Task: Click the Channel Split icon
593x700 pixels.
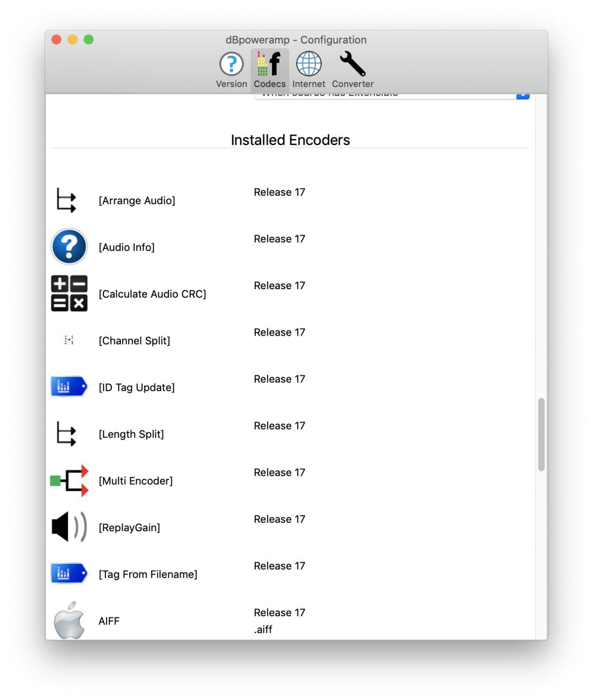Action: [x=69, y=340]
